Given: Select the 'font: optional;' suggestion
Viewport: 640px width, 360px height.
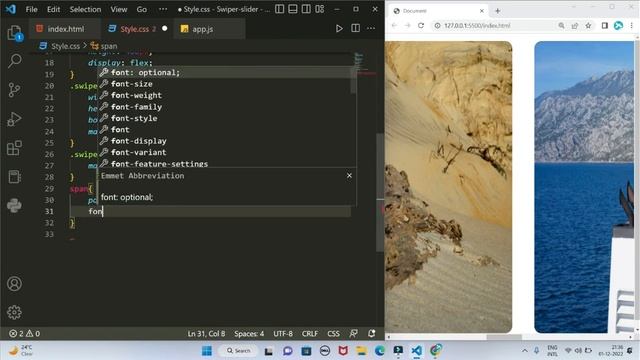Looking at the screenshot, I should [227, 72].
